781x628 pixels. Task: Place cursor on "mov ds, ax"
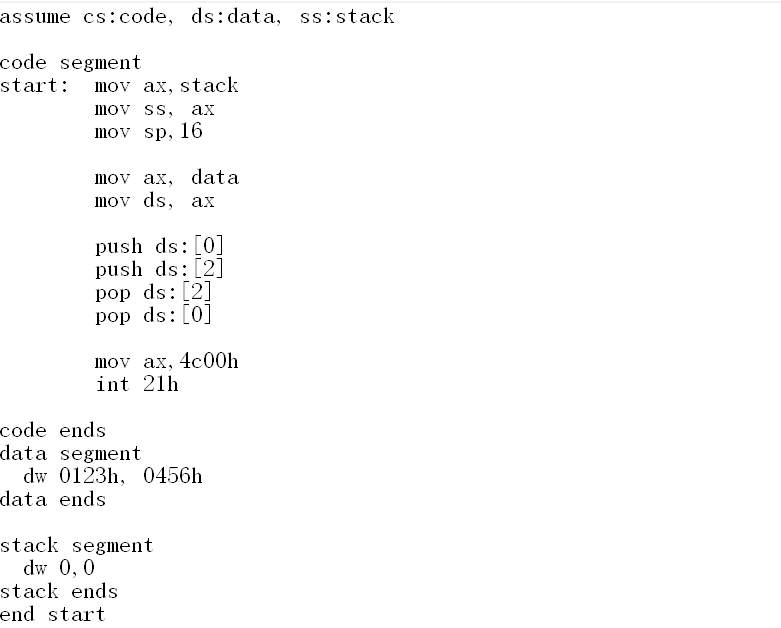click(x=154, y=201)
